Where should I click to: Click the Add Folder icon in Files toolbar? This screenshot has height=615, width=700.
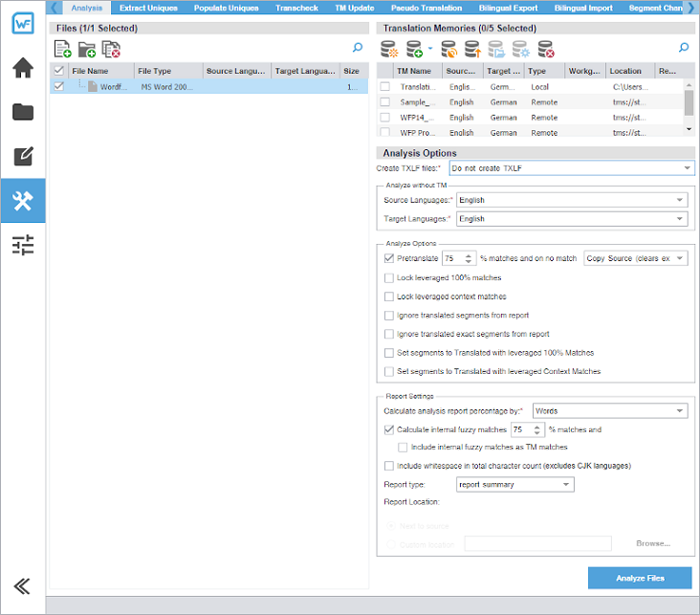(x=87, y=48)
